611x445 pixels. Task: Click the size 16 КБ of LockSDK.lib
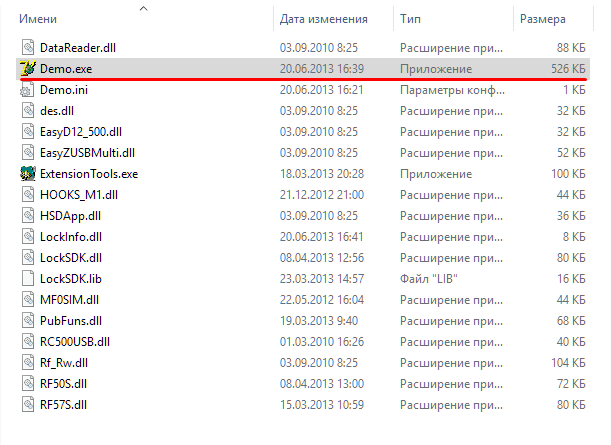click(x=571, y=279)
